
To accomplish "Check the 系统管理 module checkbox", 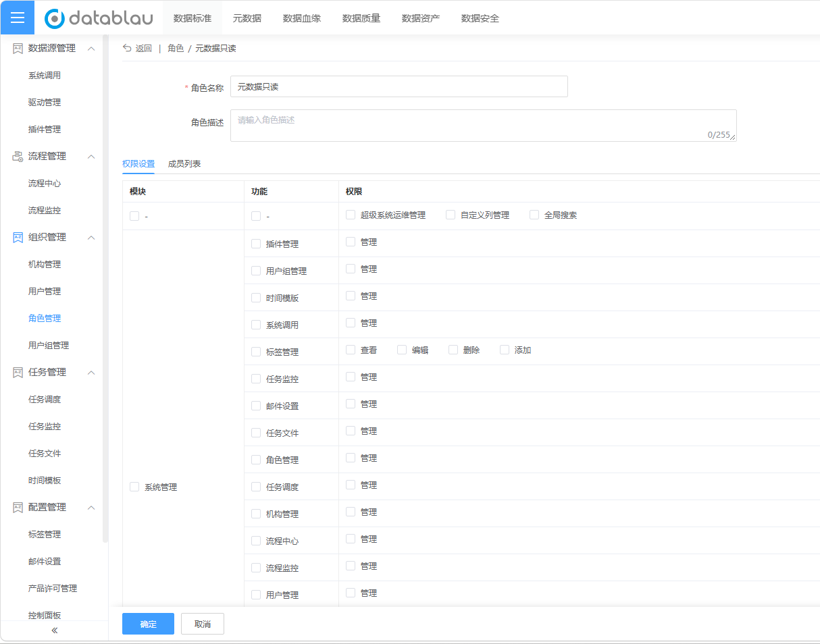I will (134, 486).
